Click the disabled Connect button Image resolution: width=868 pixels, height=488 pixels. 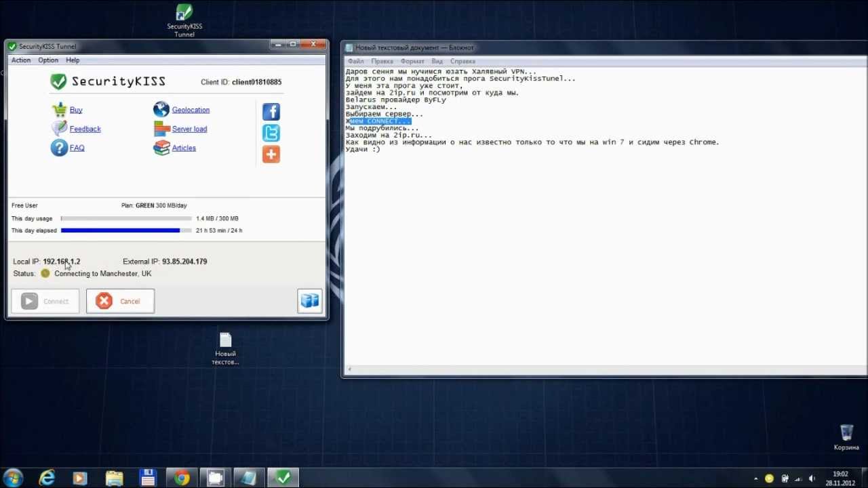[45, 302]
